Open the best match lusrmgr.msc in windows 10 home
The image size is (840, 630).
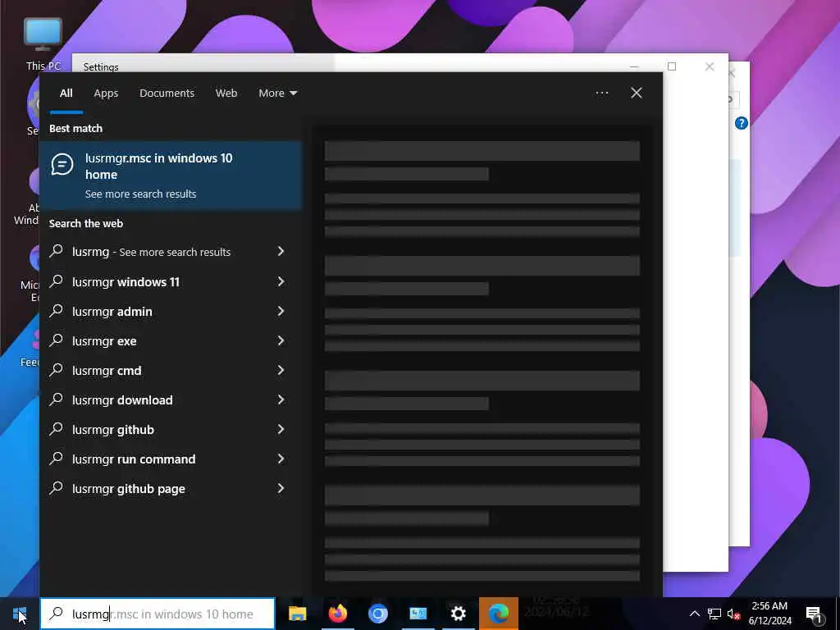point(171,175)
